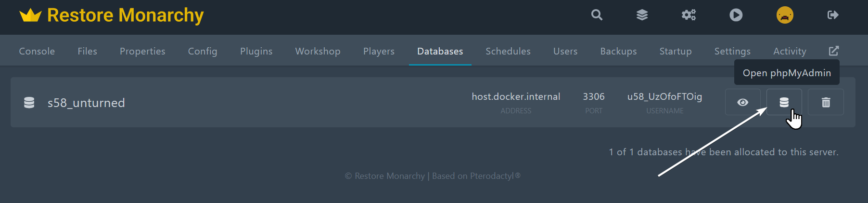The width and height of the screenshot is (868, 203).
Task: Select the Workshop tab
Action: [x=318, y=51]
